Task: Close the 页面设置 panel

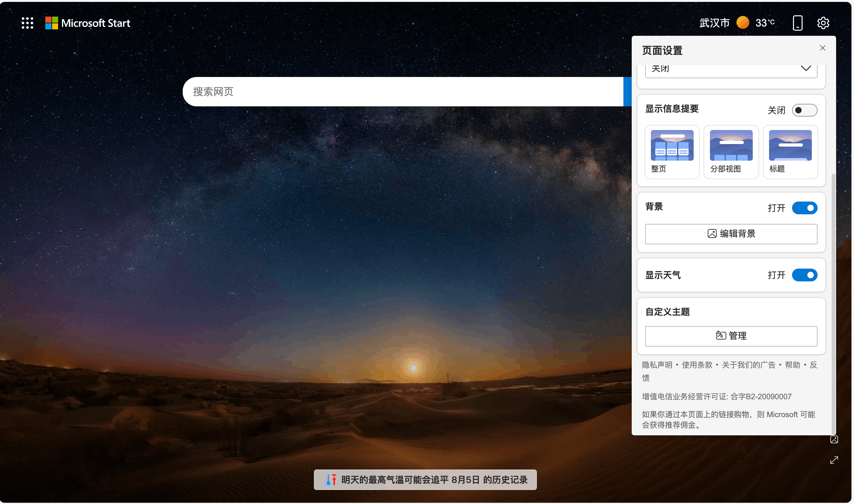Action: click(x=822, y=48)
